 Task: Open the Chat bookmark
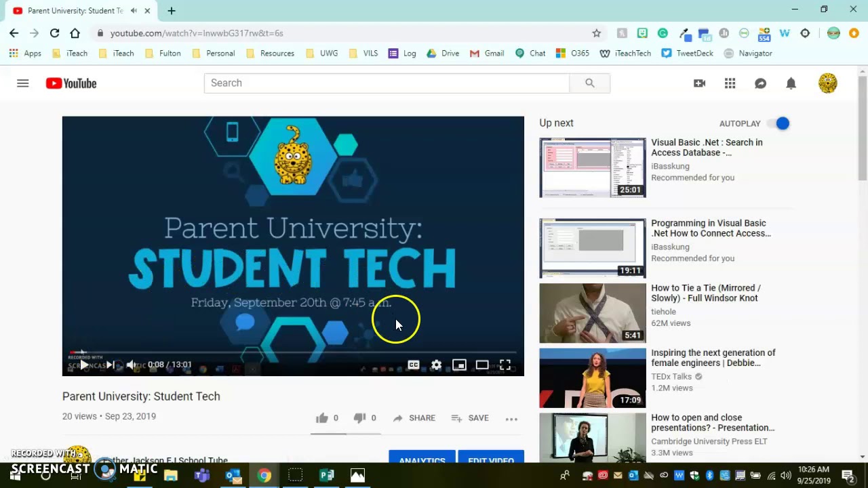[x=530, y=53]
